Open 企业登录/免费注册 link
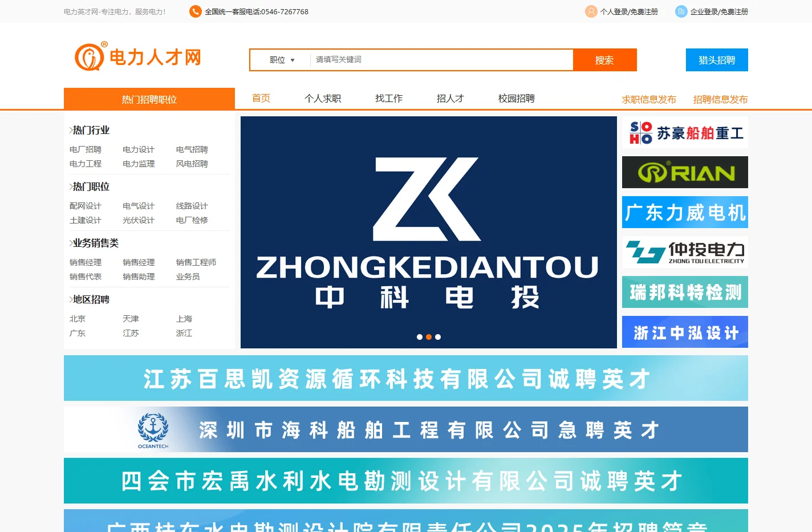 (719, 11)
